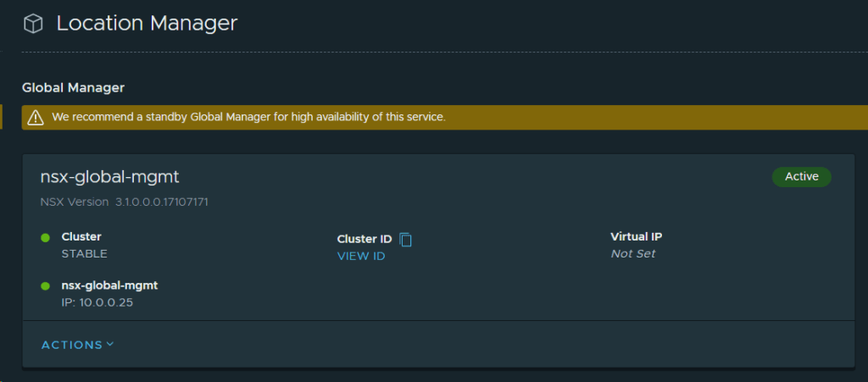Click the green Active status badge
The image size is (868, 382).
pos(801,177)
